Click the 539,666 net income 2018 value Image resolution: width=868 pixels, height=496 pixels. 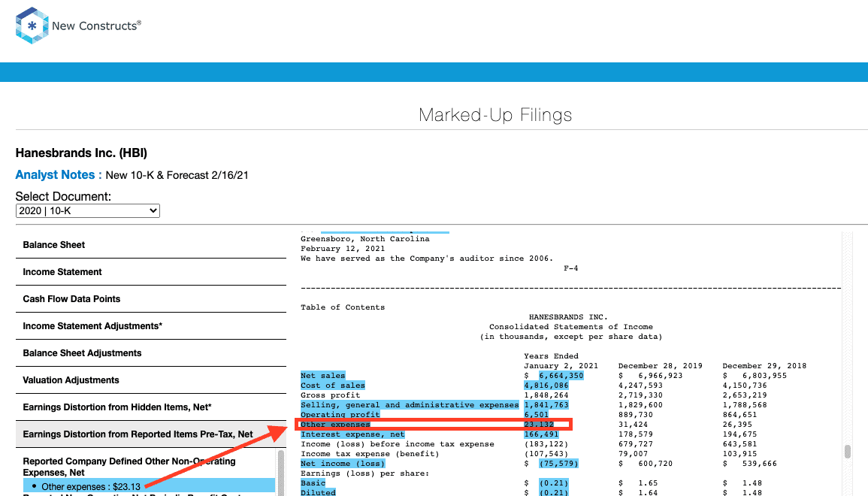(x=760, y=464)
